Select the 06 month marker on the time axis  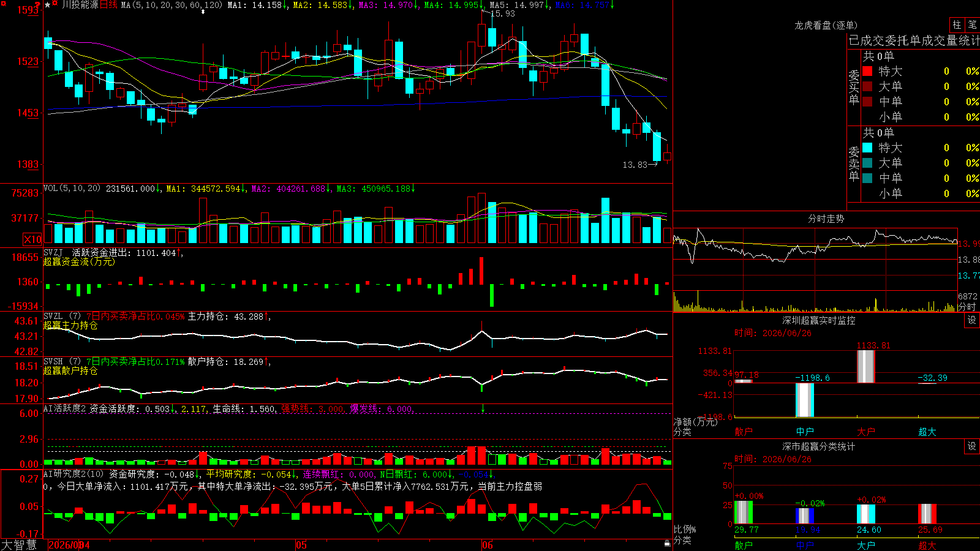[x=487, y=545]
